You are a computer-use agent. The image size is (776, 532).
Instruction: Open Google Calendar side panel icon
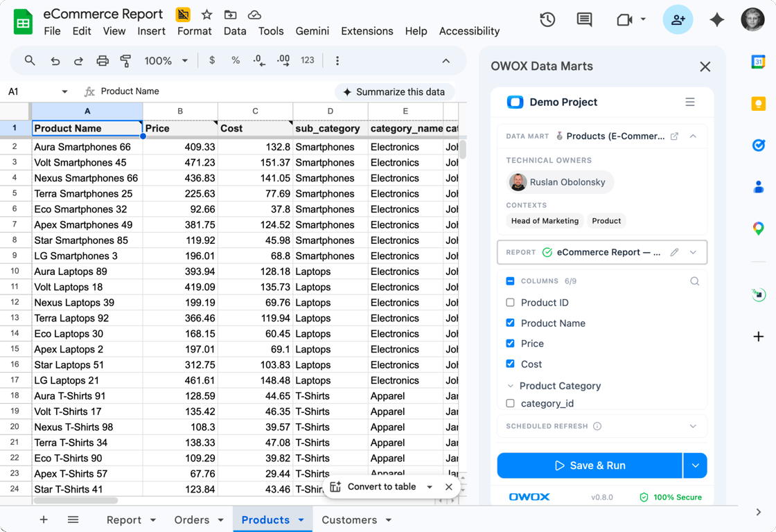pos(758,62)
